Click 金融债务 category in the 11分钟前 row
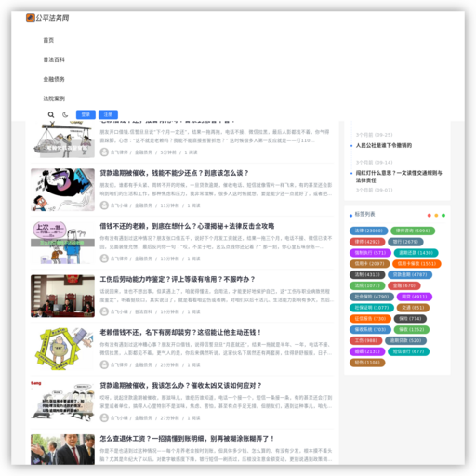Screen dimensions: 476x476 pos(143,205)
